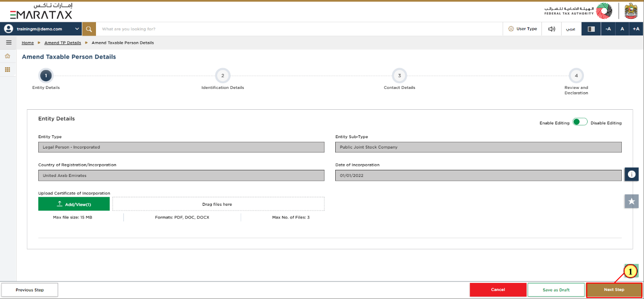Image resolution: width=644 pixels, height=299 pixels.
Task: Click the star favorites side icon
Action: (631, 201)
